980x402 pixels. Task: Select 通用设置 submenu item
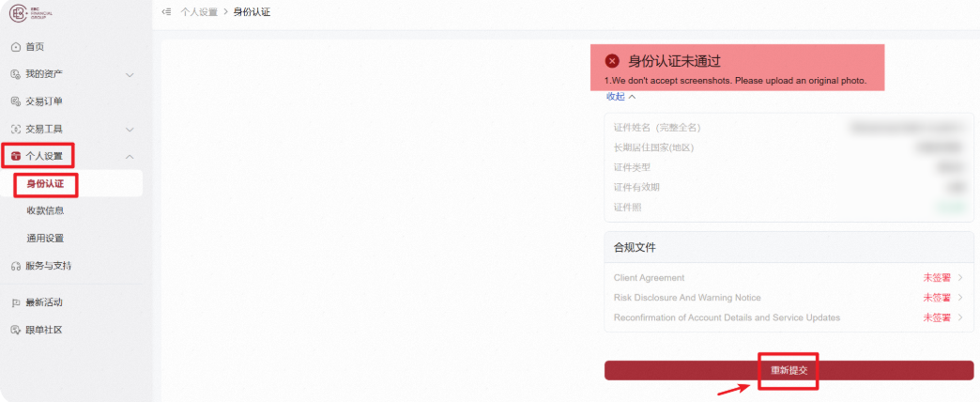[x=45, y=239]
